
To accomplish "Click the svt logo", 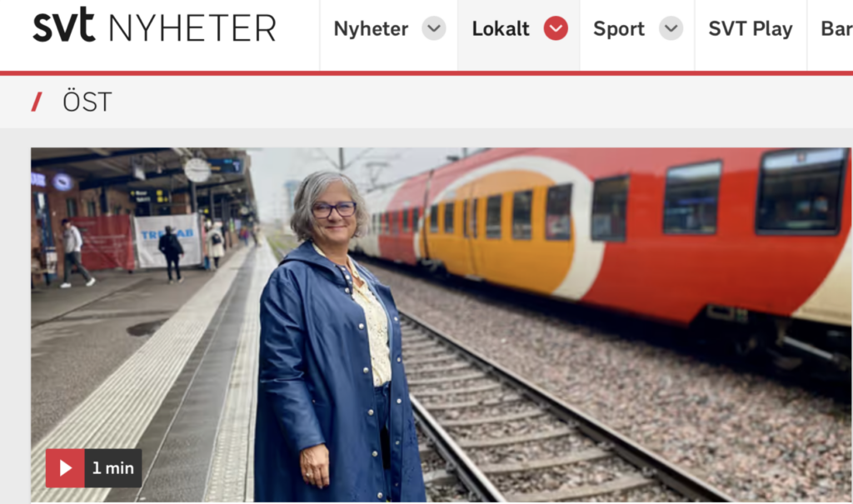I will [63, 26].
